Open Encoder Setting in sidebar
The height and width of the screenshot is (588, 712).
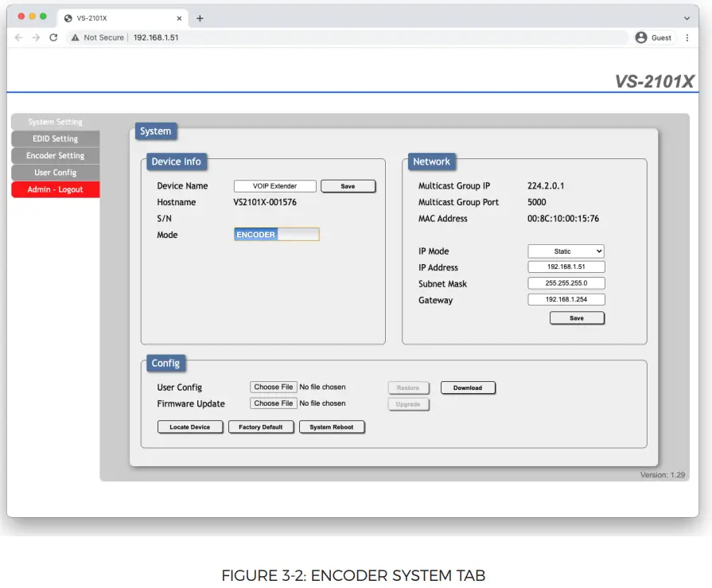point(56,155)
